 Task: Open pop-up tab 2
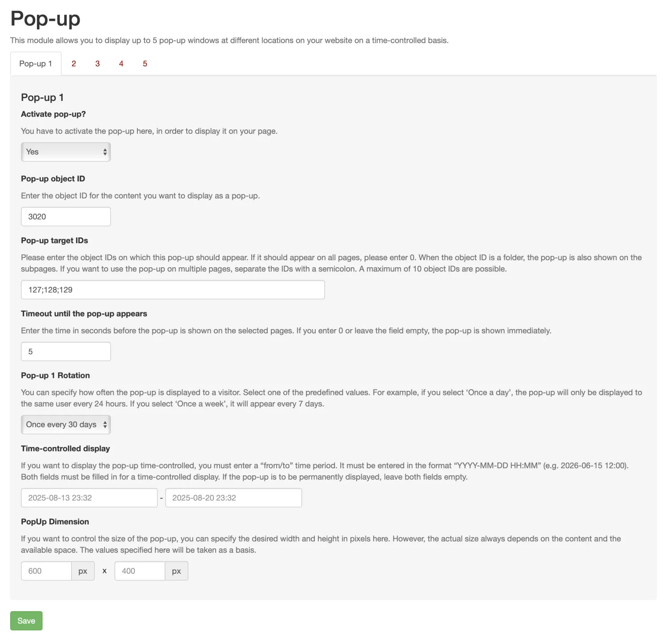[74, 64]
